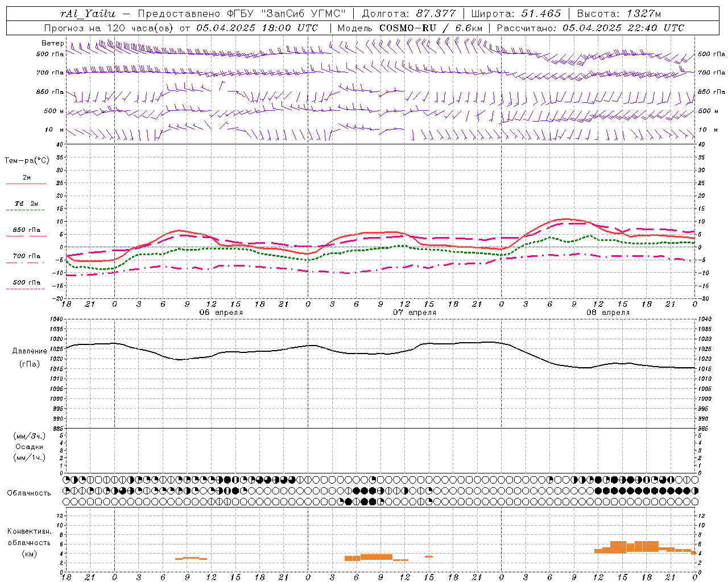Click the (гПа) unit label under Давление
Viewport: 728px width, 582px height.
pos(30,364)
